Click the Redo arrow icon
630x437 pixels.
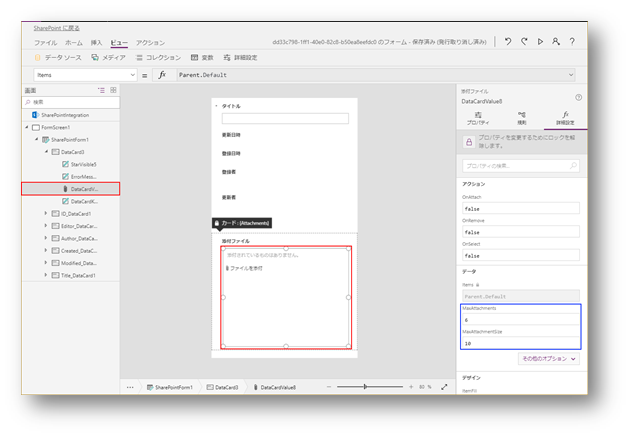click(x=524, y=42)
